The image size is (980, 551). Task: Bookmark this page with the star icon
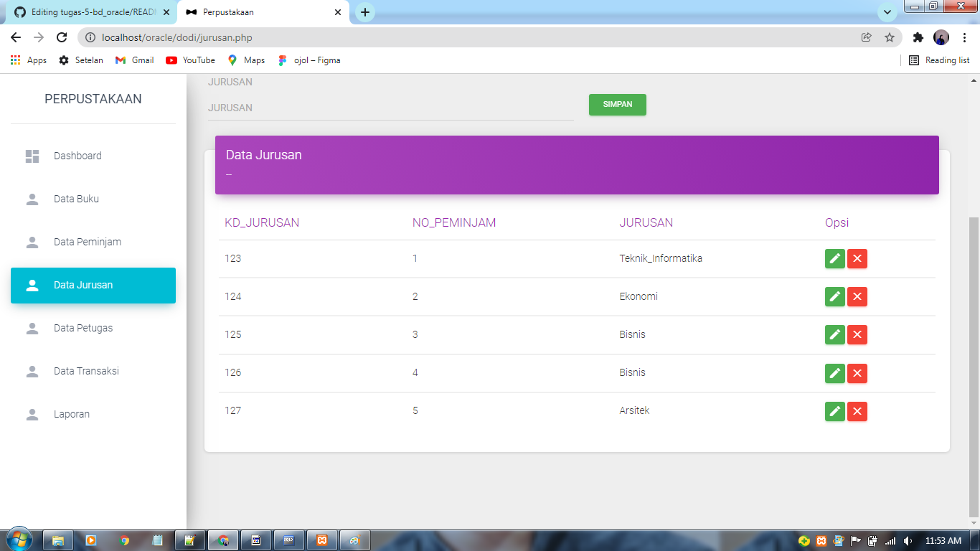click(889, 37)
